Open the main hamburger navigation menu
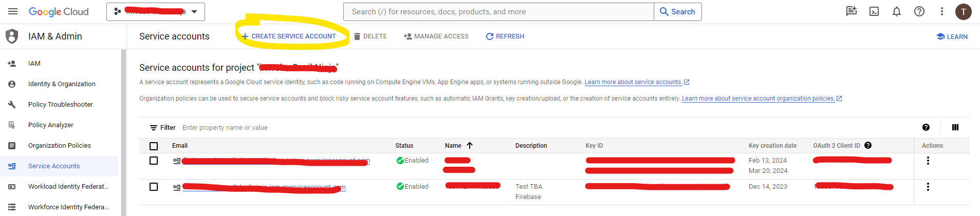Screen dimensions: 980x216 tap(13, 11)
